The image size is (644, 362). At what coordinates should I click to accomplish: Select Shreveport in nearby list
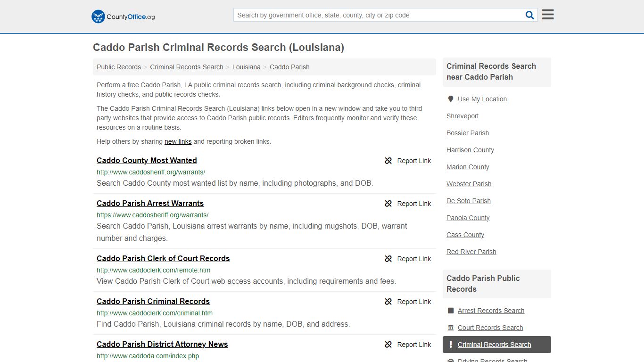(462, 116)
